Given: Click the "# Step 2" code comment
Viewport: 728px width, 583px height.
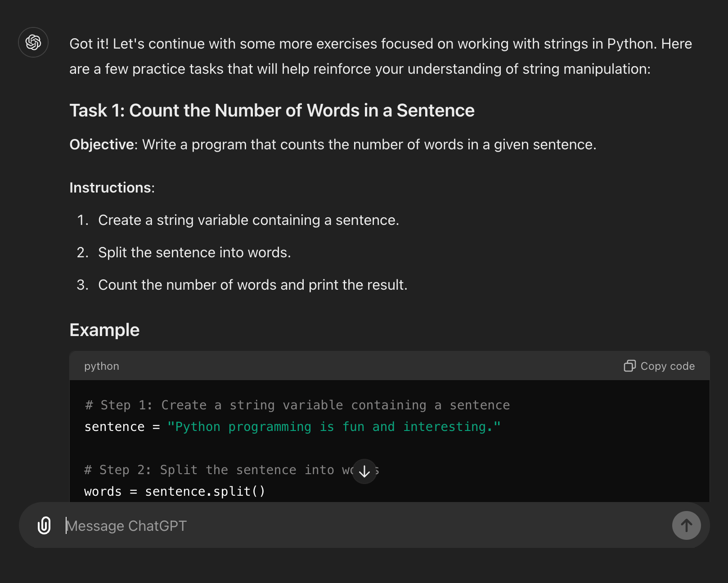Looking at the screenshot, I should pos(216,470).
